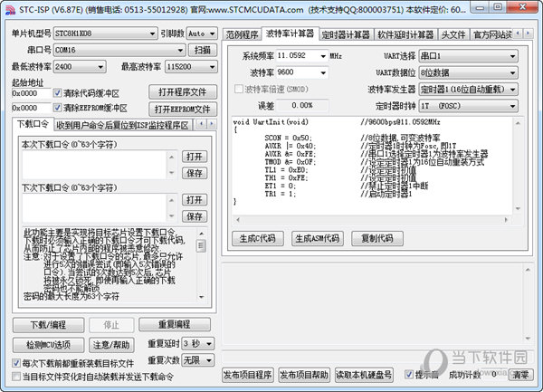Open the 重复延时 3 秒 dropdown

(x=198, y=343)
